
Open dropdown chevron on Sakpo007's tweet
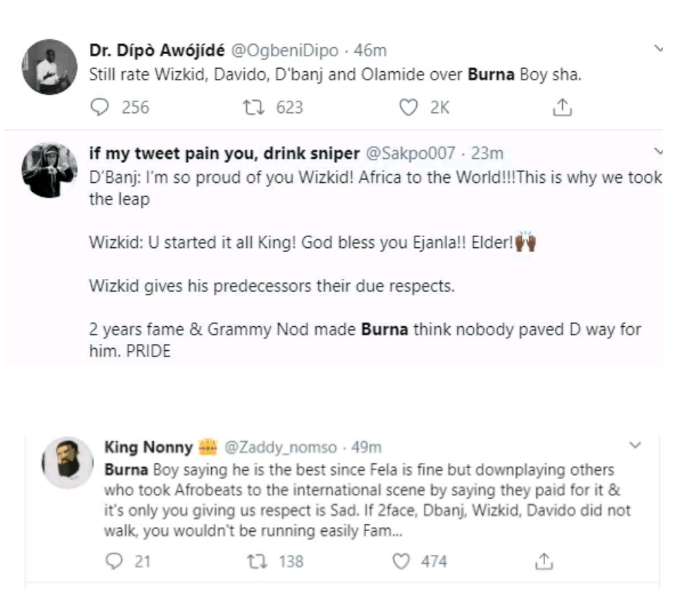point(660,151)
